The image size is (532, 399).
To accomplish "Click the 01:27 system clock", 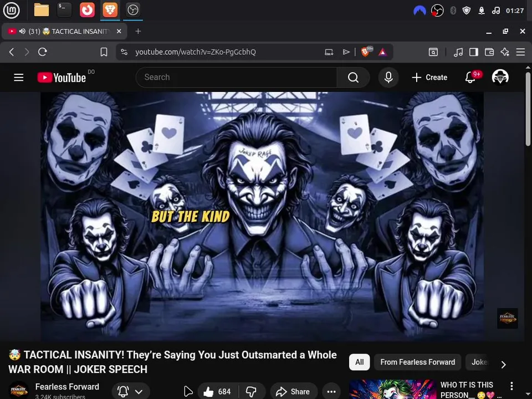I will coord(515,11).
